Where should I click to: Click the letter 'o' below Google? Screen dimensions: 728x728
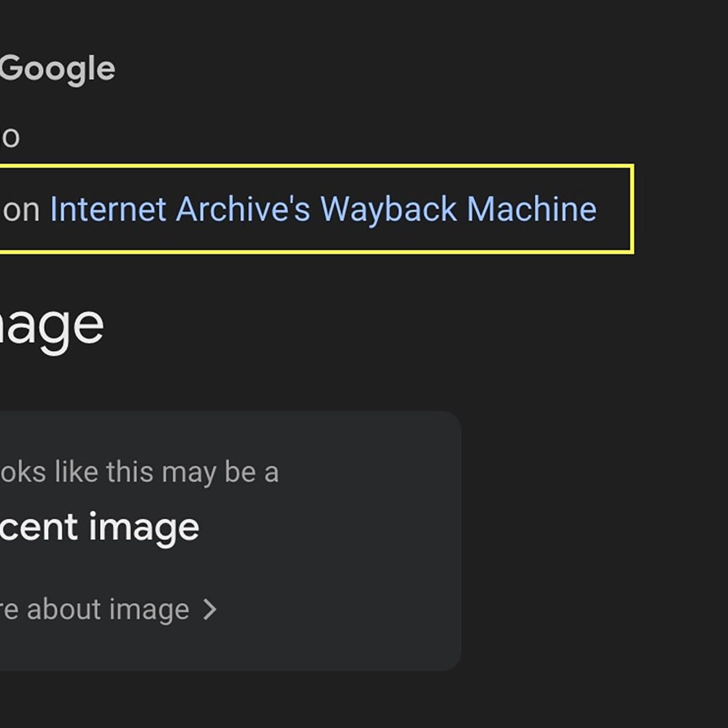[10, 137]
